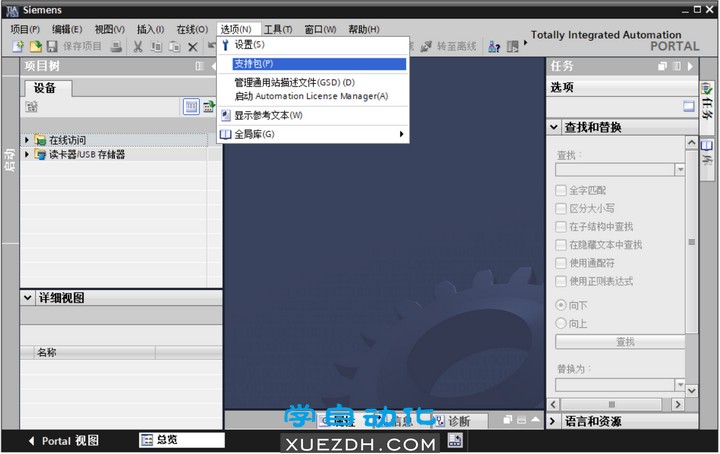Open the 工具(T) menu
Screen dimensions: 720x454
tap(278, 29)
